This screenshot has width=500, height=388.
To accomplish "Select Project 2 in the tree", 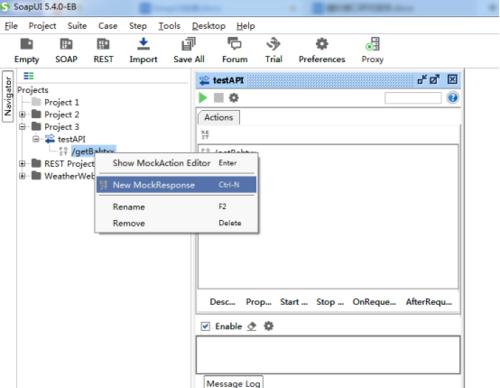I will [x=62, y=114].
